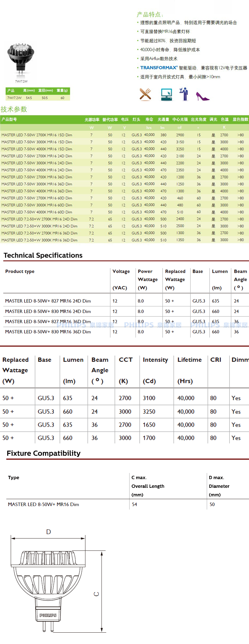
Task: Select the Airflux散热技术 bullet line
Action: coord(159,59)
